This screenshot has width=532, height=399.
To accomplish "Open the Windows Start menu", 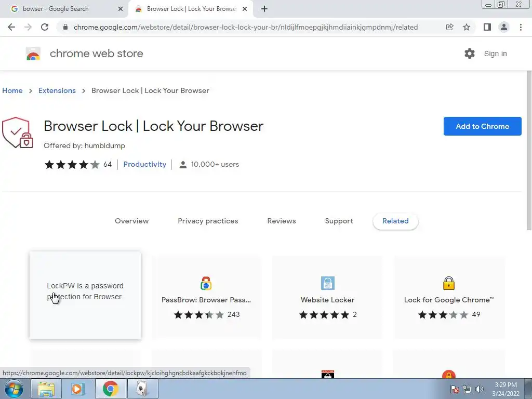I will coord(14,389).
